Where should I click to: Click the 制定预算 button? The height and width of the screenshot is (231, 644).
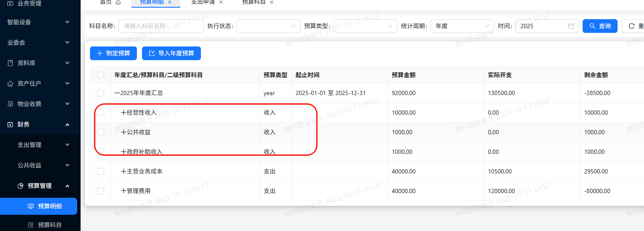point(113,53)
